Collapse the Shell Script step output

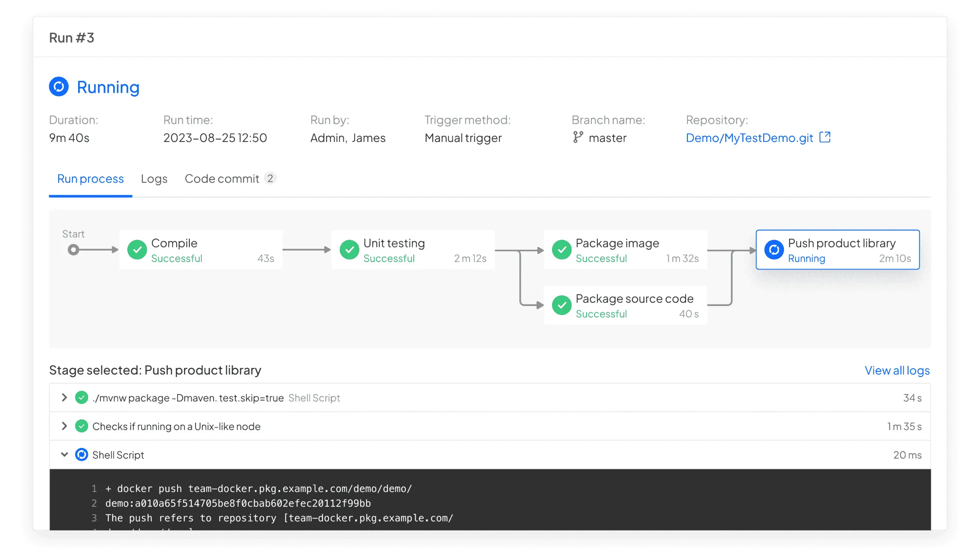pyautogui.click(x=64, y=455)
